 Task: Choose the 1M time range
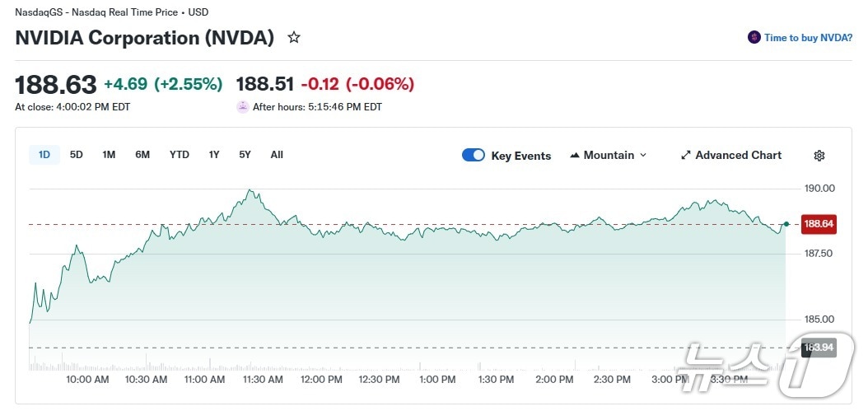coord(109,155)
